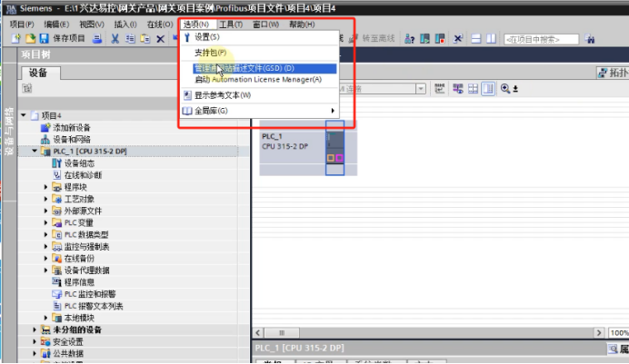This screenshot has width=629, height=364.
Task: Click the 设备和网络 tree item
Action: [72, 140]
